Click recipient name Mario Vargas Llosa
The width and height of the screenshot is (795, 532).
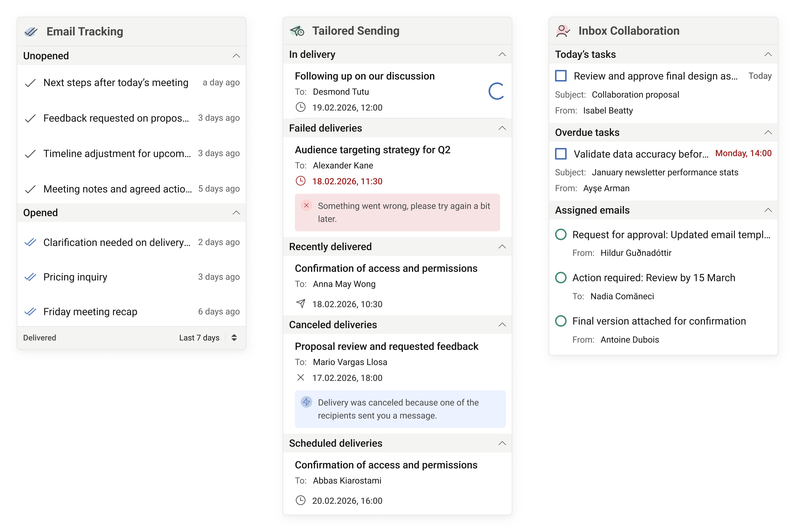350,362
